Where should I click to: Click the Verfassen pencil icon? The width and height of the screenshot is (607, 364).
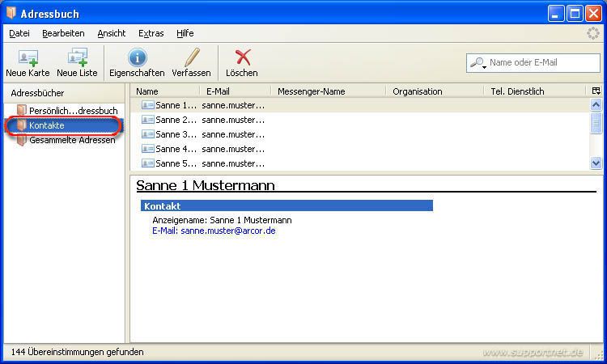click(x=192, y=57)
